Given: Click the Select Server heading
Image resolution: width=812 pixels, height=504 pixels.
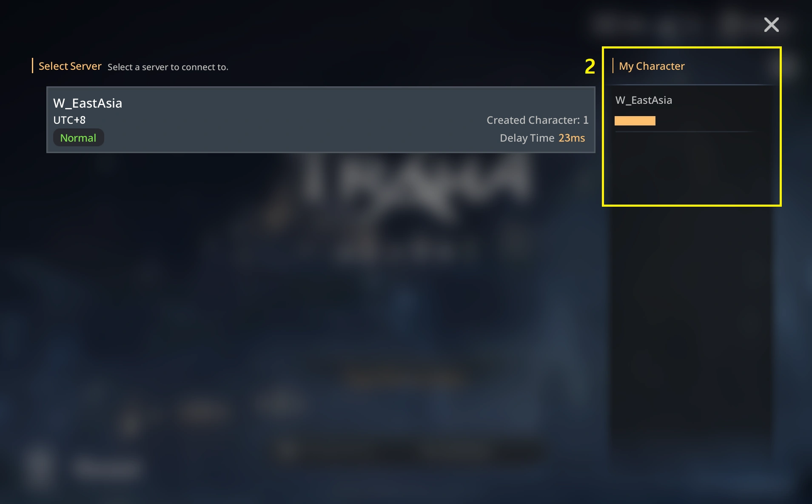Looking at the screenshot, I should click(70, 66).
